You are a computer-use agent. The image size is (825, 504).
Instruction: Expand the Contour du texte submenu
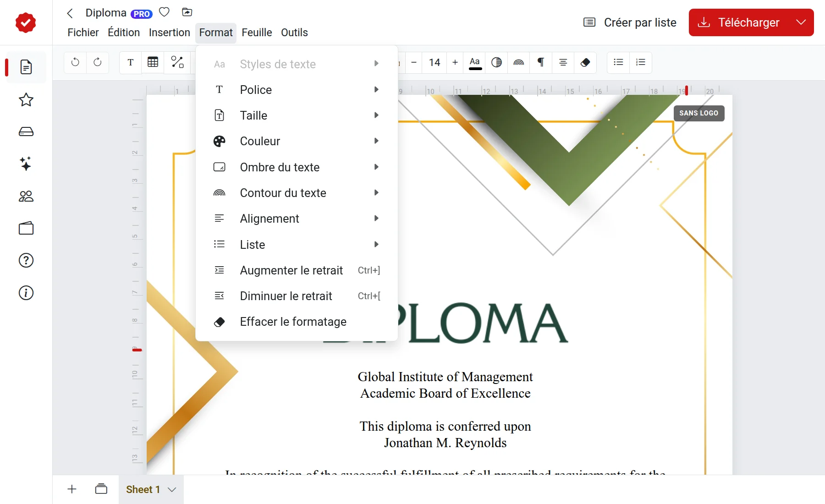tap(297, 193)
